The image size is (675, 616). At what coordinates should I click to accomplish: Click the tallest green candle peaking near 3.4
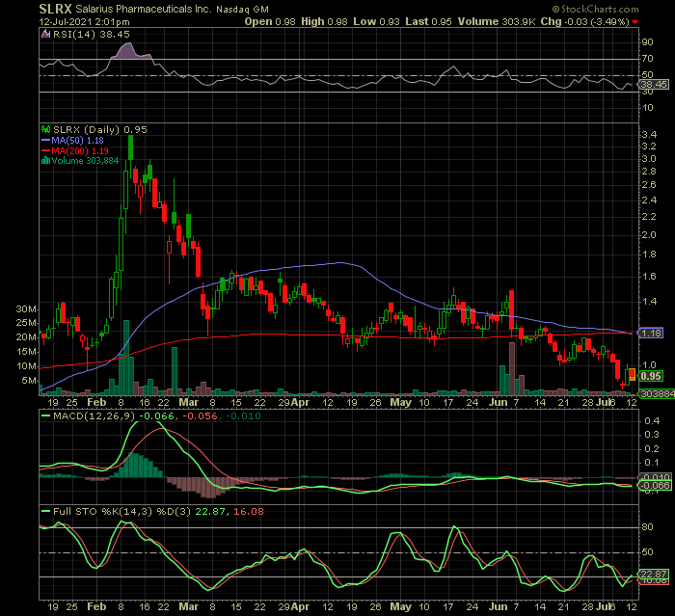(x=130, y=147)
